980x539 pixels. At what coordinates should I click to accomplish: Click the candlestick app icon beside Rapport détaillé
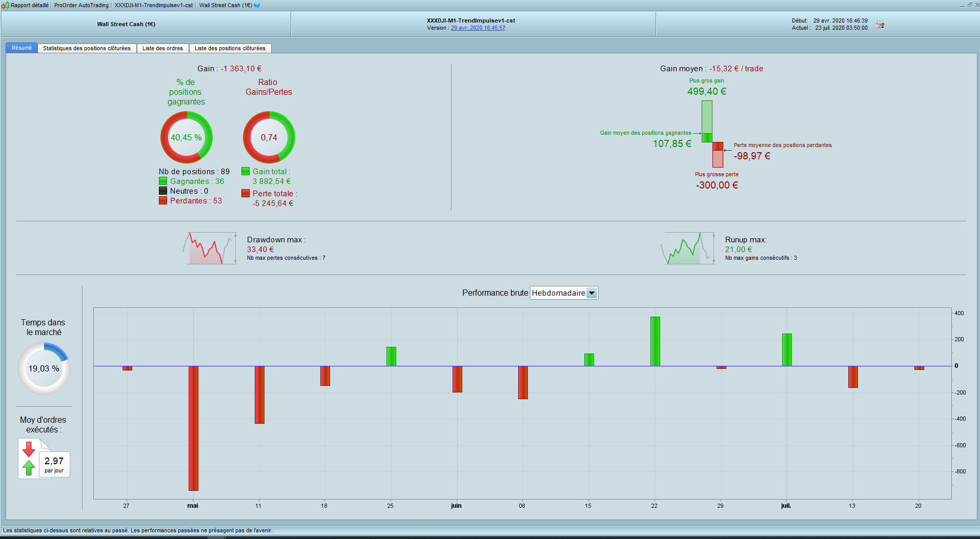pos(5,5)
